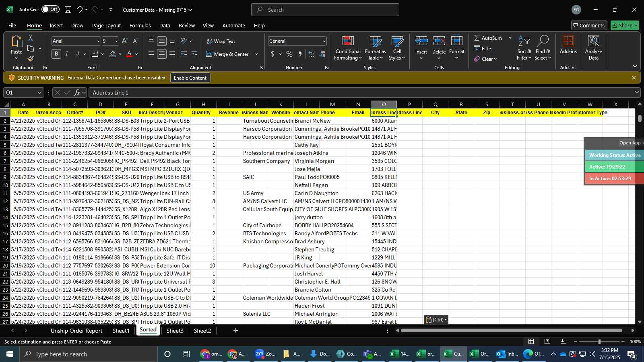Toggle Bold formatting button
The width and height of the screenshot is (644, 362).
click(x=56, y=54)
